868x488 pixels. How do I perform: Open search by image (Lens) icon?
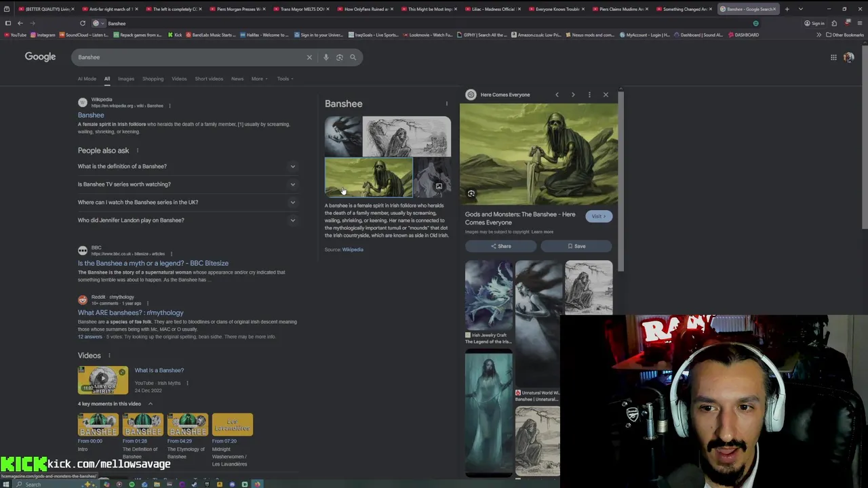click(x=339, y=57)
